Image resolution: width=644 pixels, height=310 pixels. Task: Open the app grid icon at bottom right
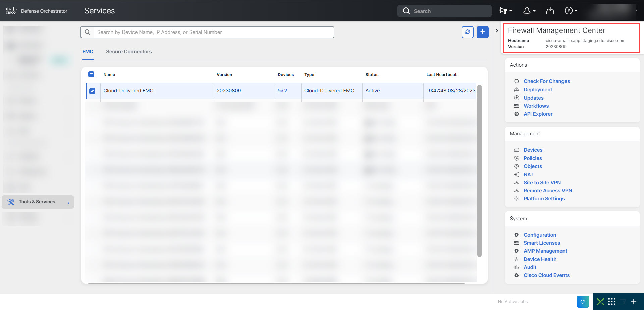tap(612, 302)
